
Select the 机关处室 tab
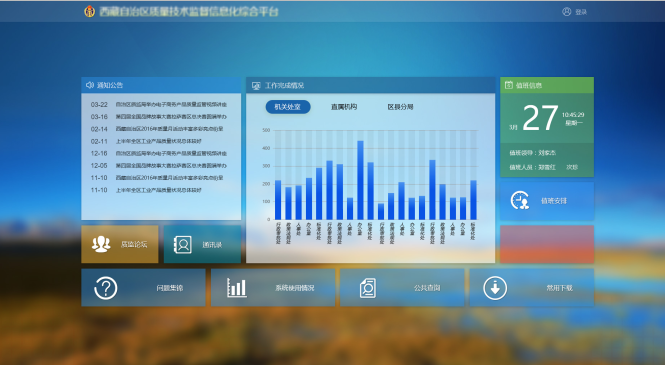[x=288, y=107]
